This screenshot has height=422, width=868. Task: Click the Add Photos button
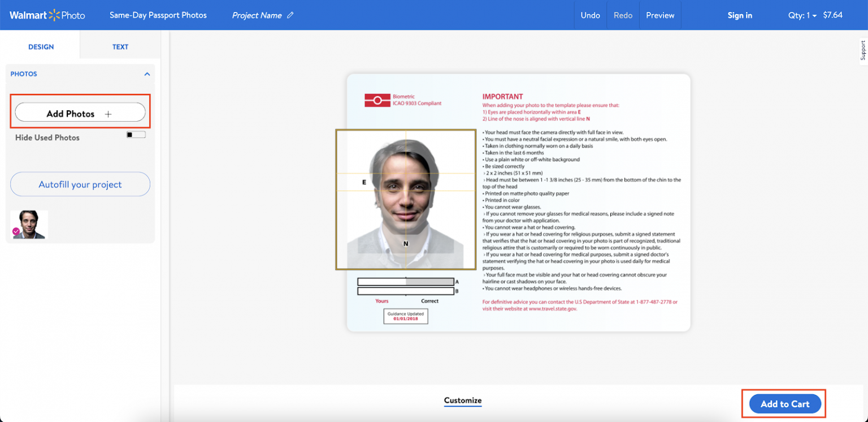point(80,113)
